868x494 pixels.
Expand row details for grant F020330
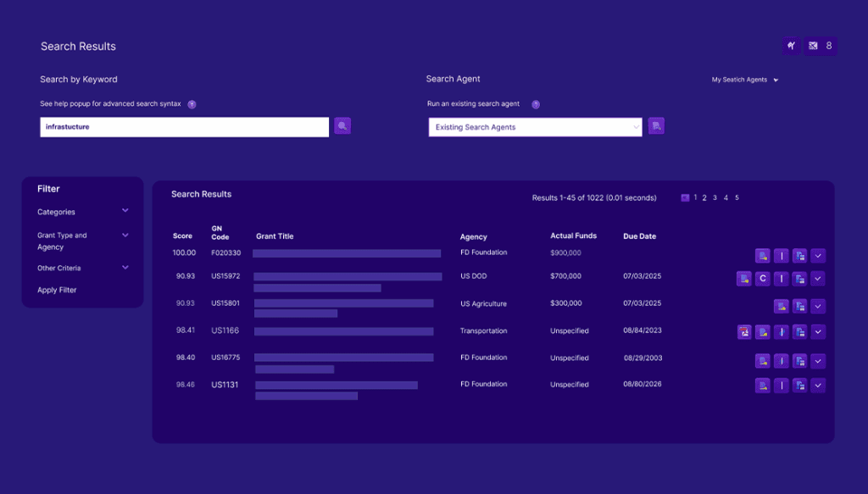818,256
